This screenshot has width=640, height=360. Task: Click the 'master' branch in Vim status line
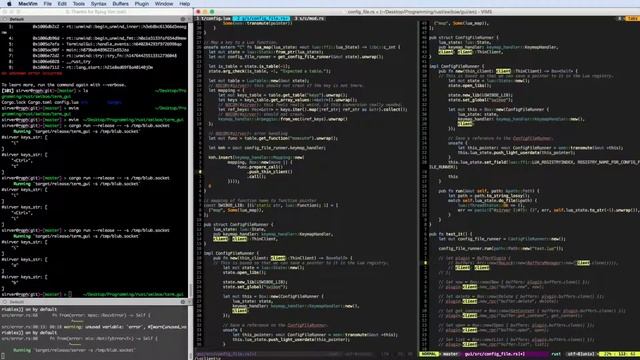pyautogui.click(x=450, y=354)
